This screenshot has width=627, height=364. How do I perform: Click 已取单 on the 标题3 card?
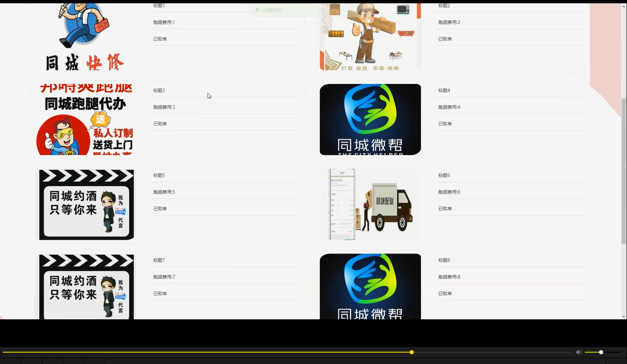[x=160, y=123]
